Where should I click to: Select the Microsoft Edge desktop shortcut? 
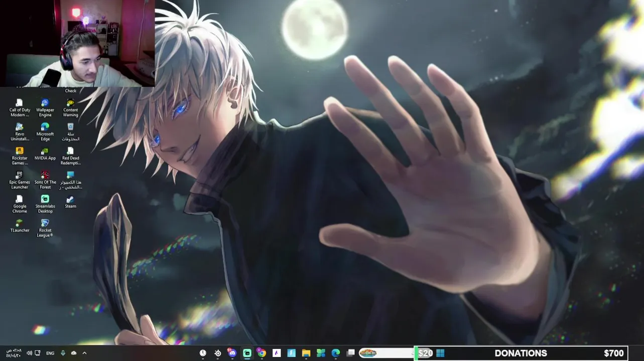[45, 132]
